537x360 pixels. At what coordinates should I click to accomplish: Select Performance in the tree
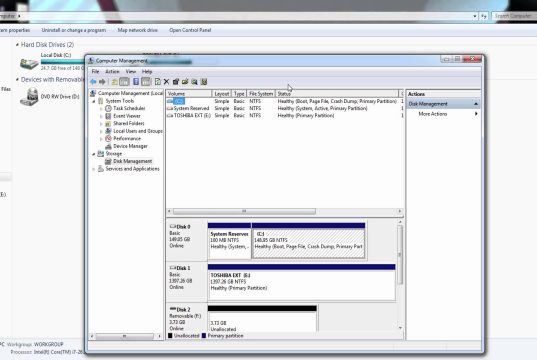[127, 138]
